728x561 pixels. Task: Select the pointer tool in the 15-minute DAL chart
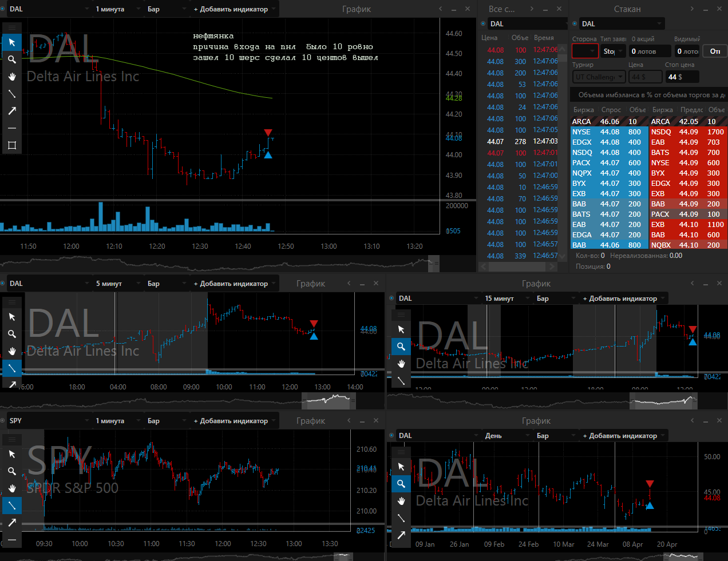[x=401, y=329]
